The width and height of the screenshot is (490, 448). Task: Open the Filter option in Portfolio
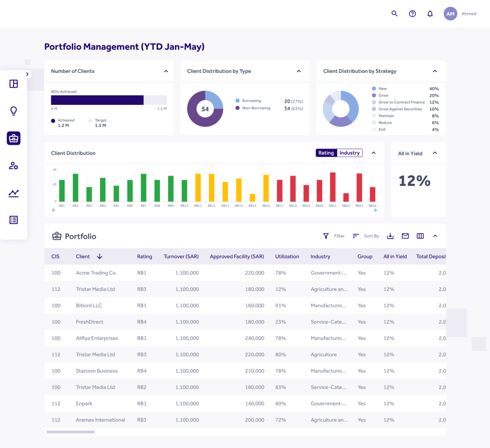point(334,236)
